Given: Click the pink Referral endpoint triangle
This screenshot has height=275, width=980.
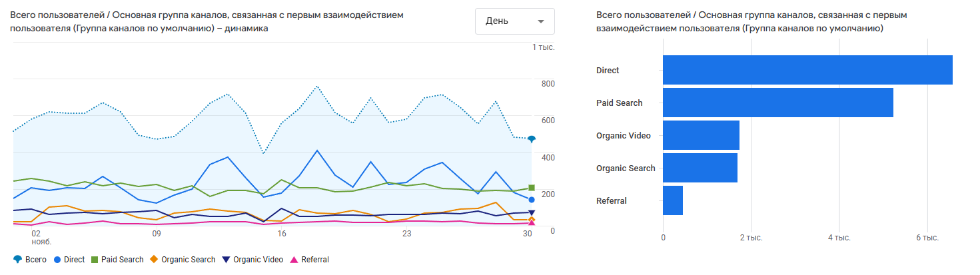Looking at the screenshot, I should pyautogui.click(x=532, y=223).
